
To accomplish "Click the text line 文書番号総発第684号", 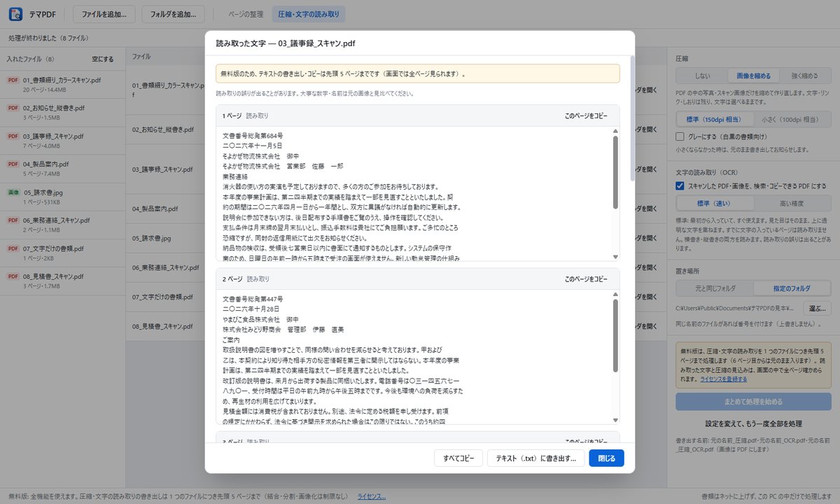I will [252, 136].
